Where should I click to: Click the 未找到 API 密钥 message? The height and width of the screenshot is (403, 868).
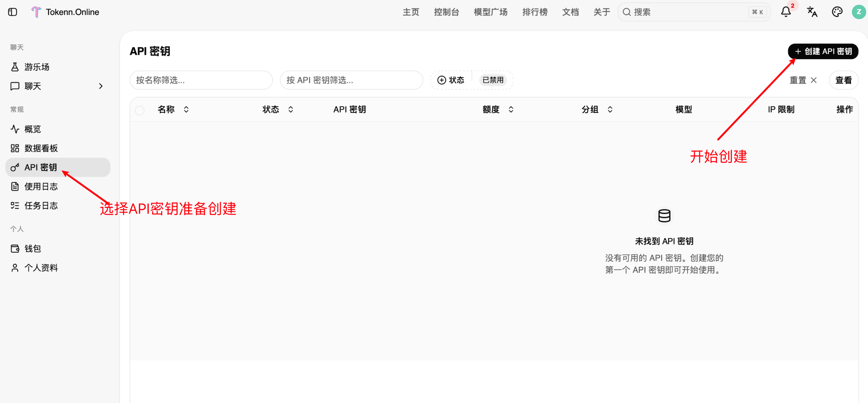pos(664,241)
